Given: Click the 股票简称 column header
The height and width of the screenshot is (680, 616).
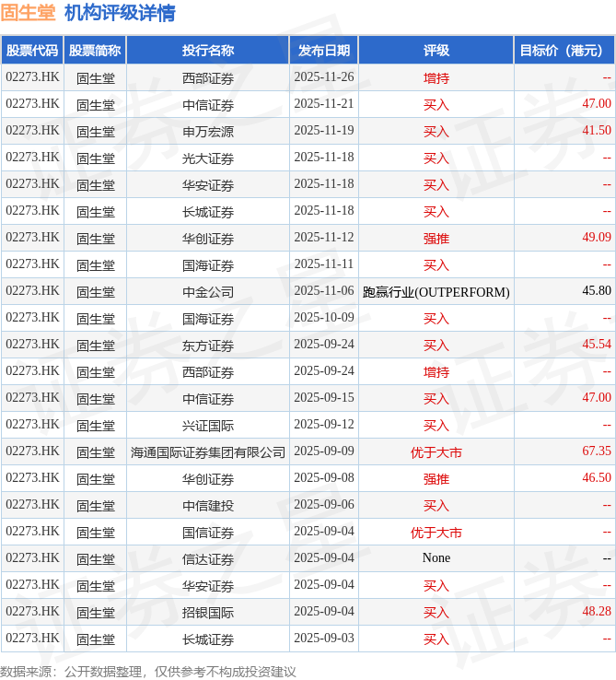Looking at the screenshot, I should click(95, 51).
